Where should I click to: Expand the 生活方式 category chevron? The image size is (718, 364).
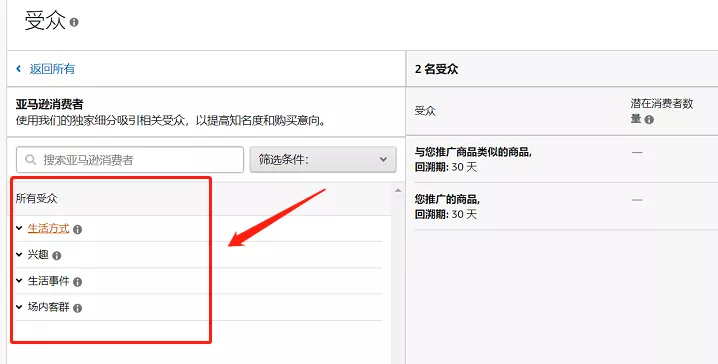click(19, 228)
